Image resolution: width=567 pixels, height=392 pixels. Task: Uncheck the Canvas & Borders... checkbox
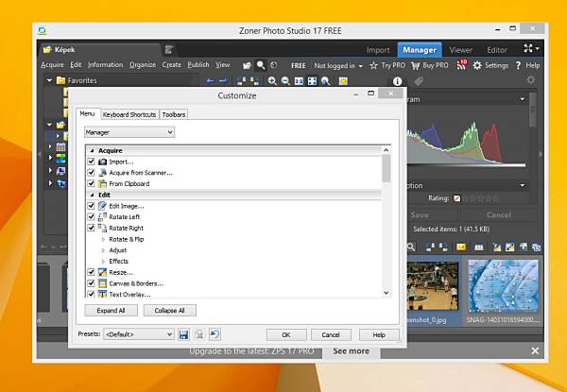[91, 283]
